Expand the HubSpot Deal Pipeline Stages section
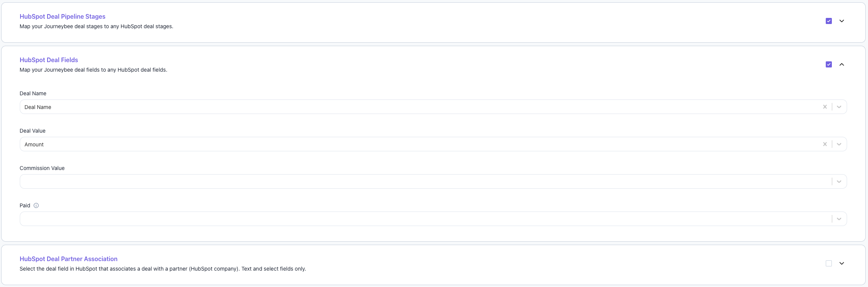868x287 pixels. (842, 21)
